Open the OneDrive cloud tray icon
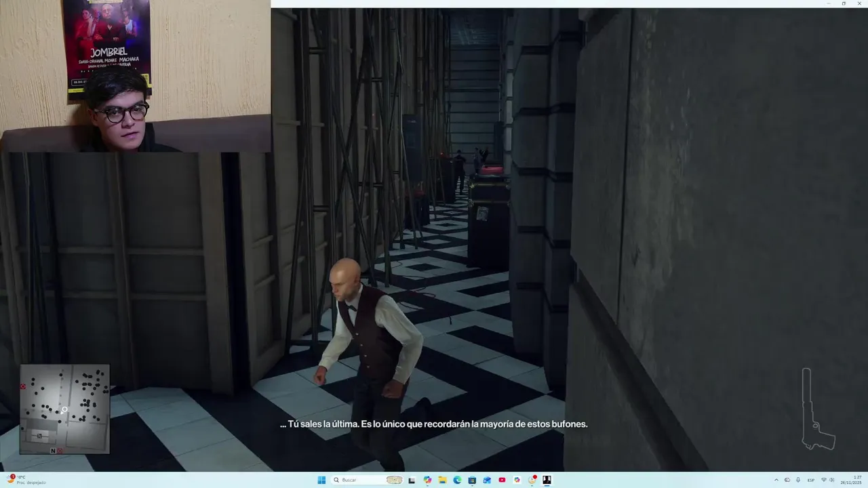Image resolution: width=868 pixels, height=488 pixels. click(787, 480)
